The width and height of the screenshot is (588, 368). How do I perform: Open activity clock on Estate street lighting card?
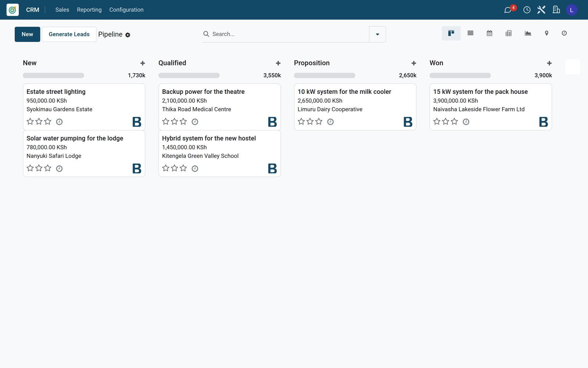pos(59,122)
